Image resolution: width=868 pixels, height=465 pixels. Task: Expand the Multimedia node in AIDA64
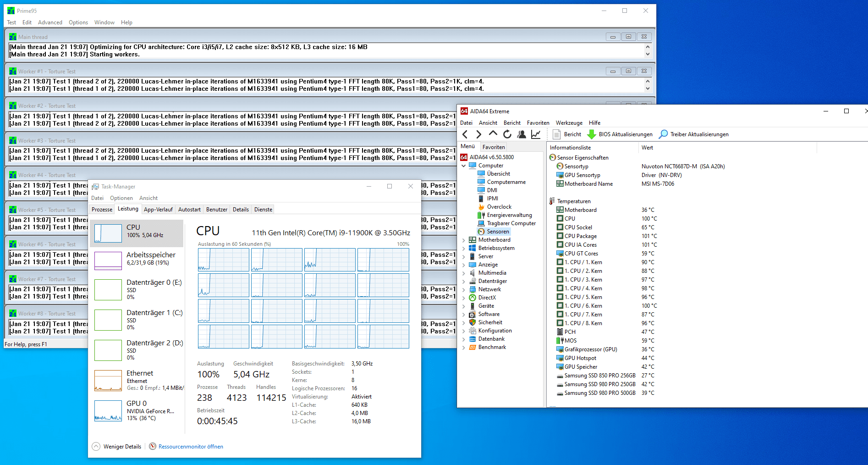point(463,273)
